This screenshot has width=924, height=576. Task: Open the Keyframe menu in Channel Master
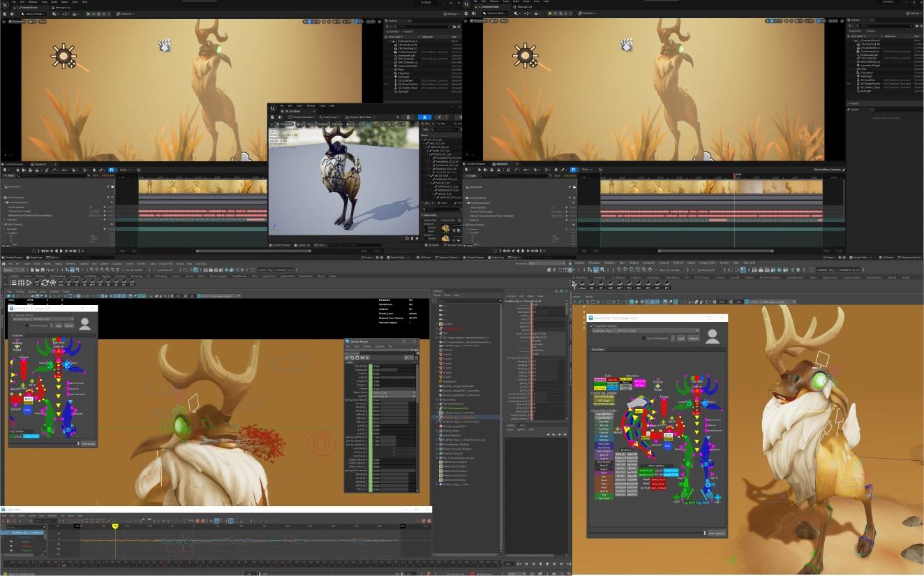pos(380,346)
